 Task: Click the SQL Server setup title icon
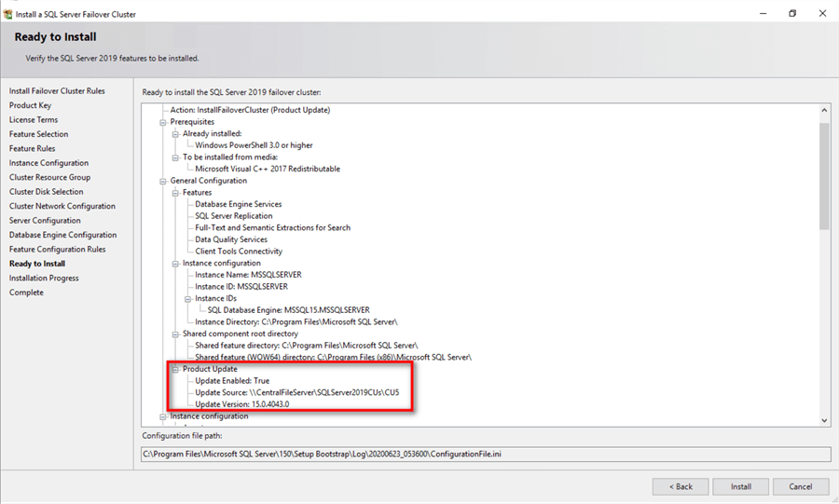[7, 14]
